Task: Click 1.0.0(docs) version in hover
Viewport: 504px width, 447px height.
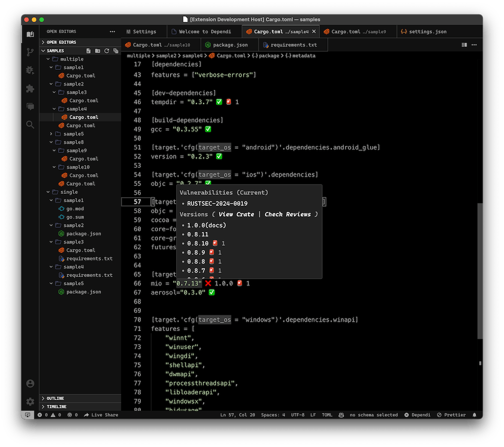Action: [206, 225]
